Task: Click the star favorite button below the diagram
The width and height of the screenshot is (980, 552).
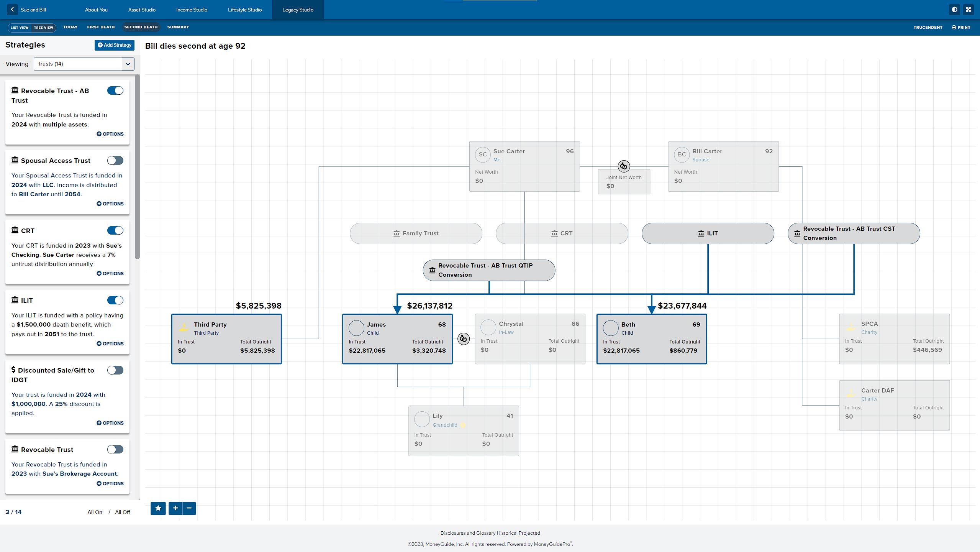Action: click(x=158, y=508)
